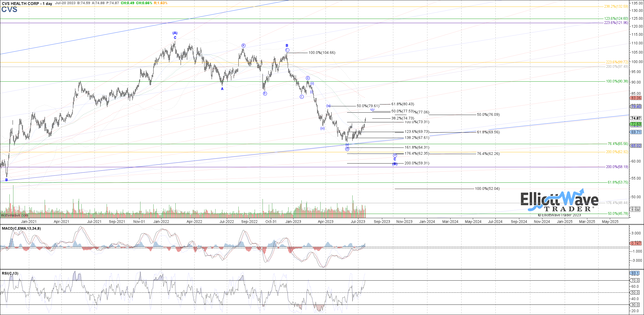The height and width of the screenshot is (315, 644).
Task: Click the 176.4%(62.35) extension label
Action: pos(417,154)
